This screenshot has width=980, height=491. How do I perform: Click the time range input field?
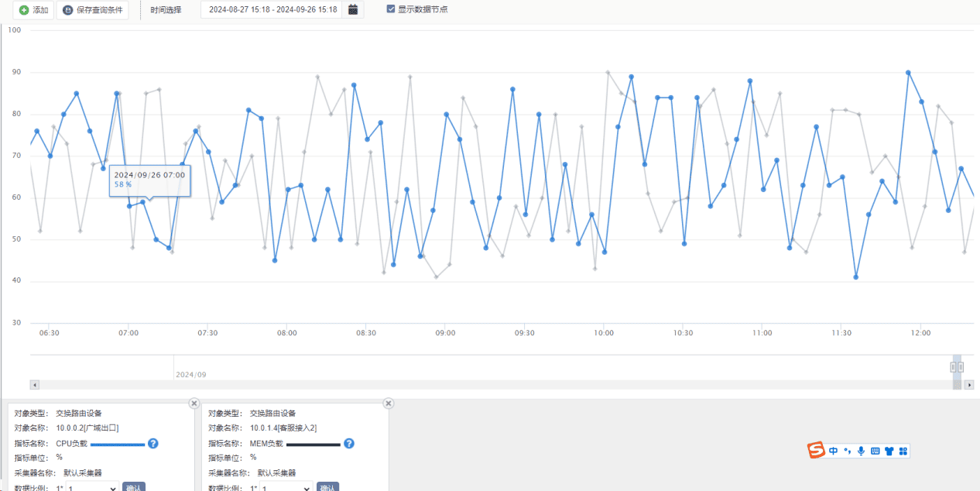pos(272,10)
